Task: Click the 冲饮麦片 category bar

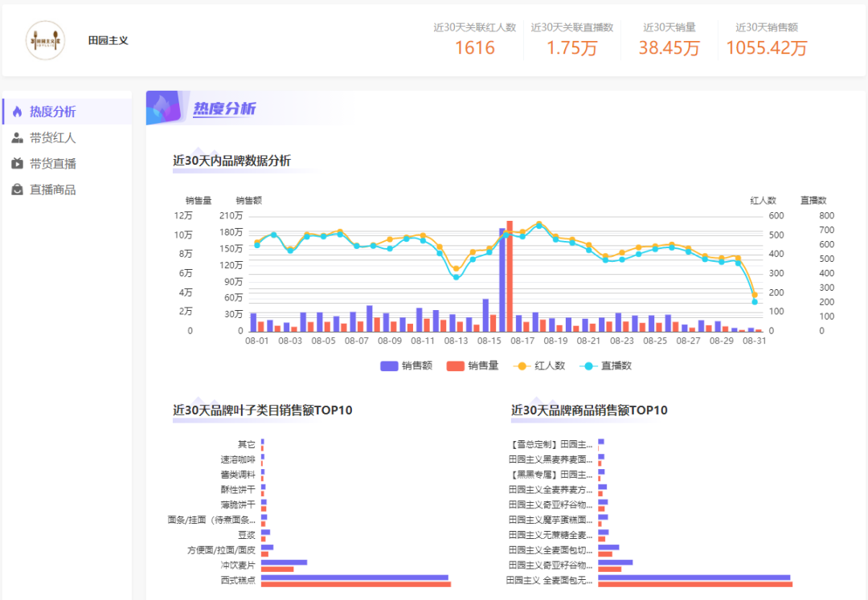Action: [284, 562]
